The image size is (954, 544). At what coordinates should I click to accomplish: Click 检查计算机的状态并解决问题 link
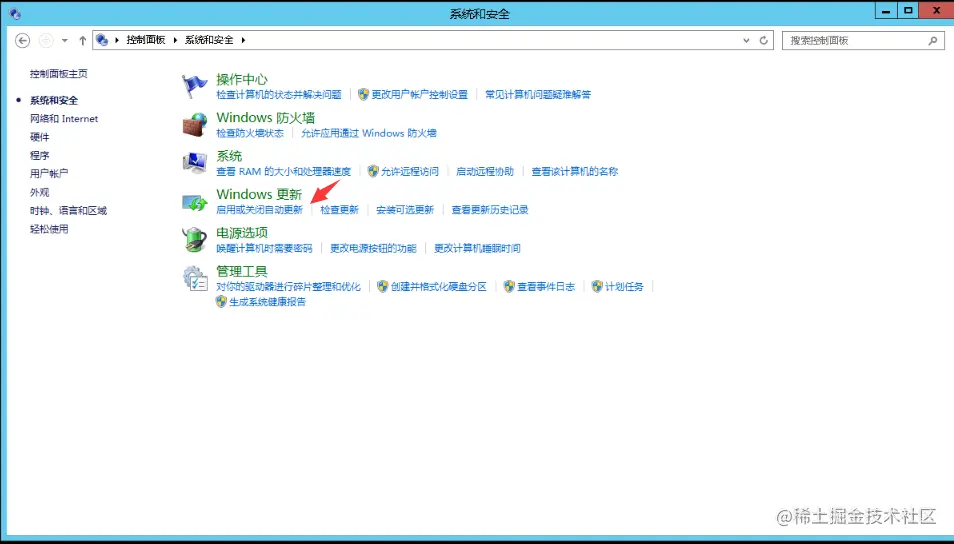coord(279,94)
